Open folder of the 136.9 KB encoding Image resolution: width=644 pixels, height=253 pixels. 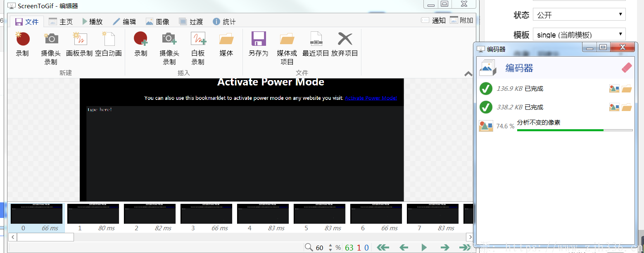[627, 88]
